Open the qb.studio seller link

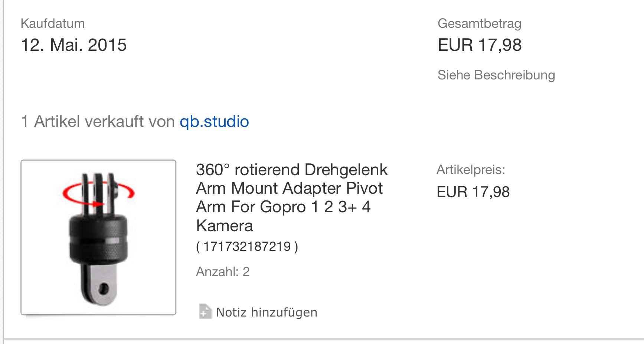pos(214,122)
